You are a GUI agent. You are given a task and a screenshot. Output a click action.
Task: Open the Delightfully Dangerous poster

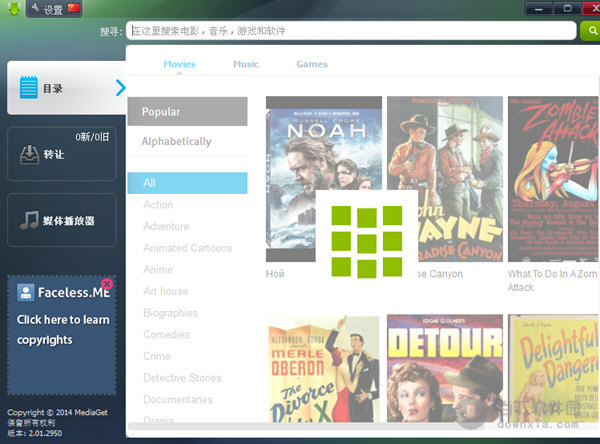(x=554, y=369)
